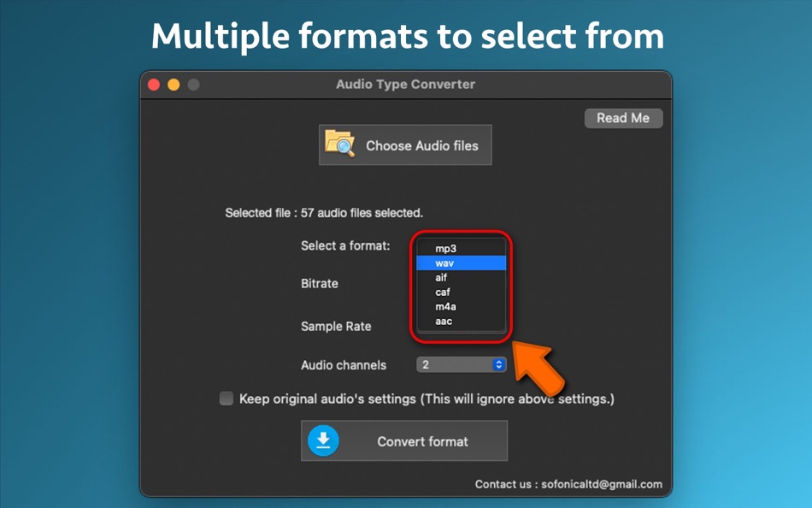The image size is (812, 508).
Task: Click the blue download icon on Convert format
Action: 325,440
